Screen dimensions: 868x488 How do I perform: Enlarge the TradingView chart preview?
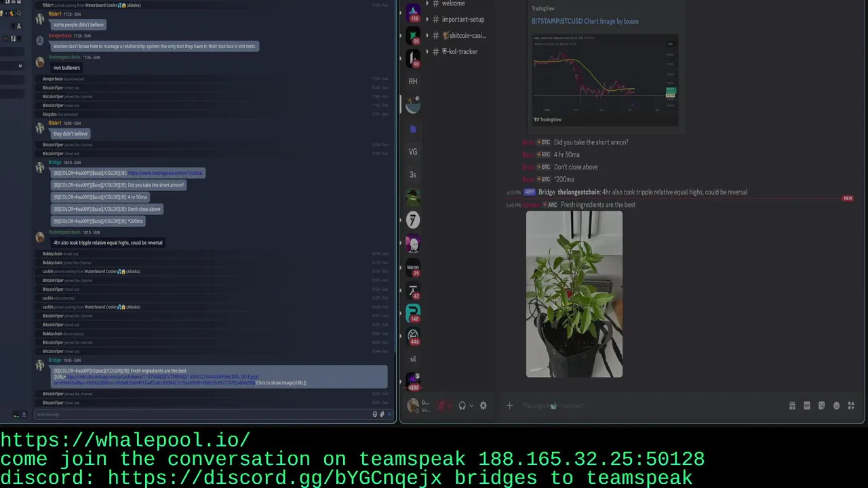pos(605,79)
